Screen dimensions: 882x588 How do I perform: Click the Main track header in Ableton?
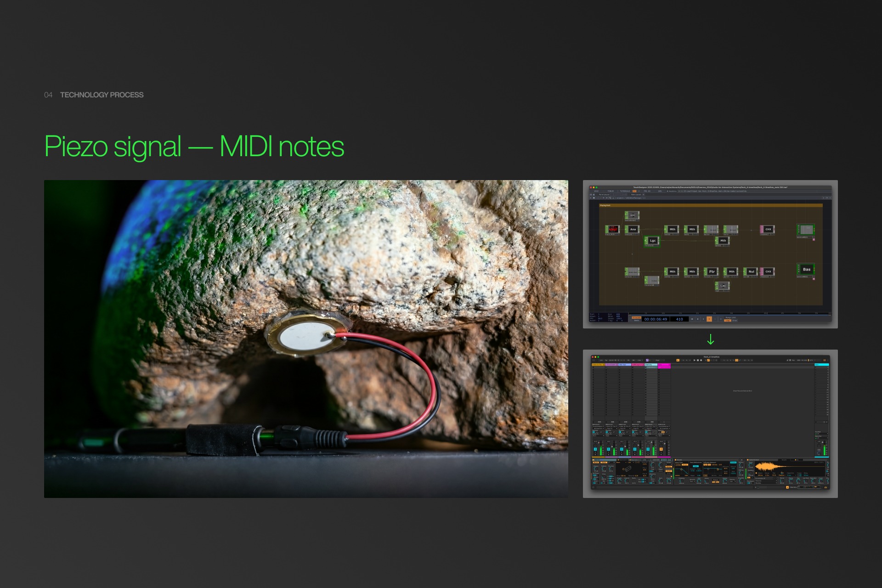point(822,365)
